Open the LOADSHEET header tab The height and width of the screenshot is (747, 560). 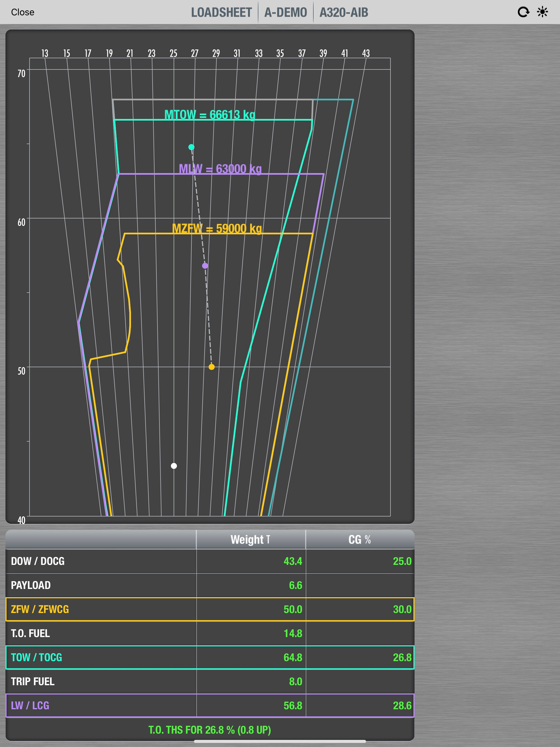click(x=221, y=13)
